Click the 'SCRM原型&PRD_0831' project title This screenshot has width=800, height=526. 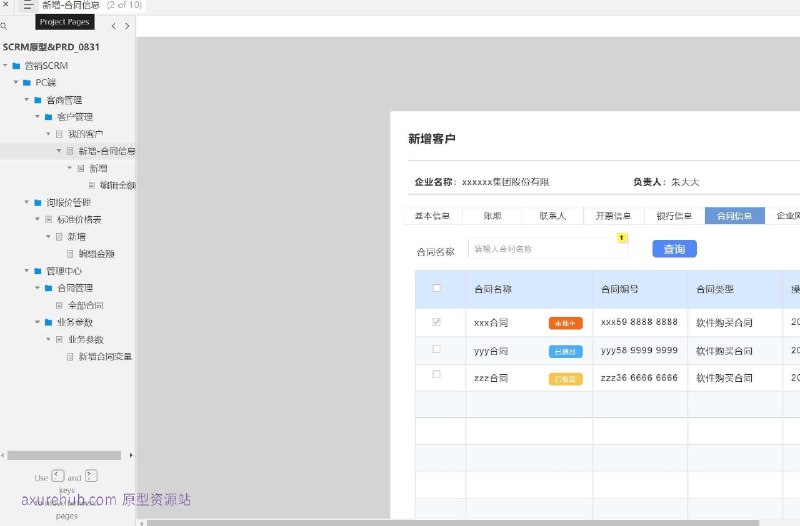point(51,47)
